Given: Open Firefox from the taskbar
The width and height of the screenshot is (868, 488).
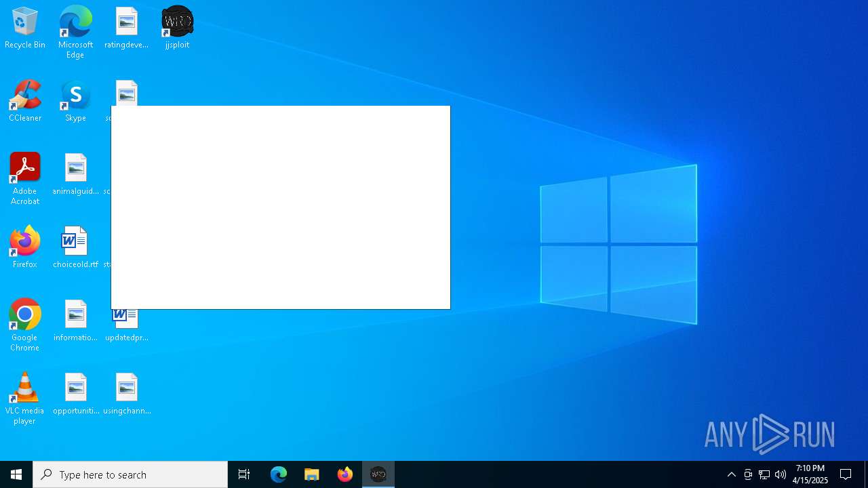Looking at the screenshot, I should [345, 474].
